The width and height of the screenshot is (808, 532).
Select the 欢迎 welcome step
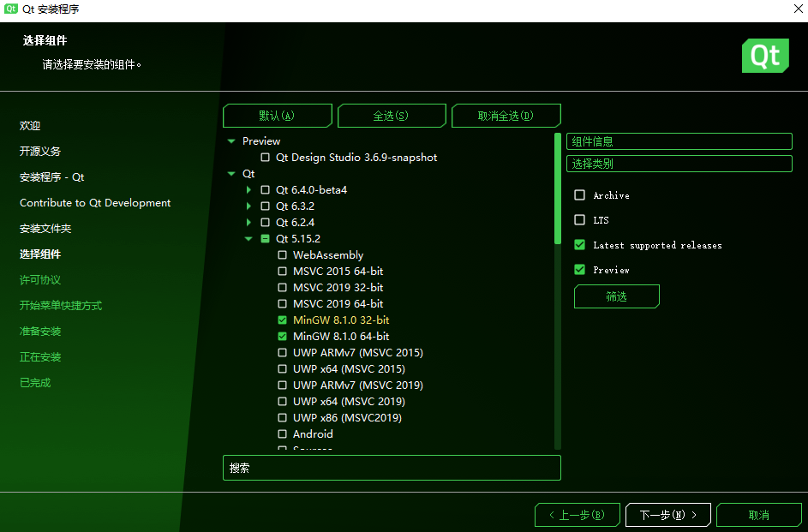coord(30,126)
